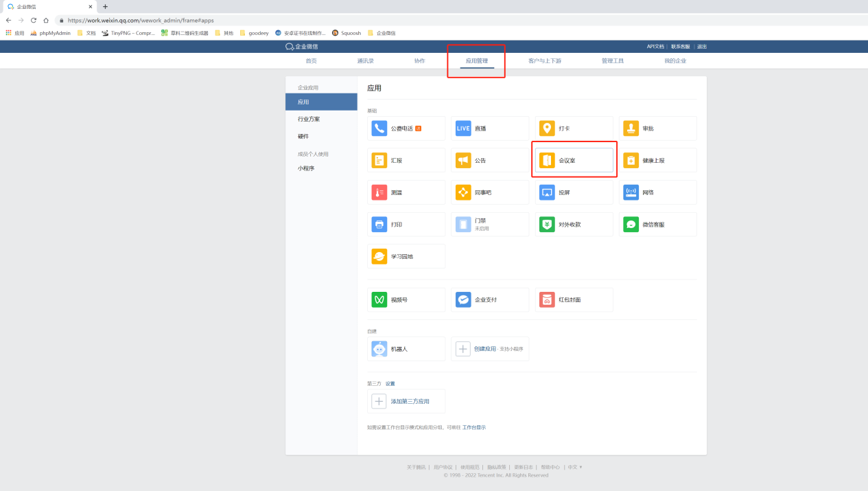Click the plus icon for 添加第三方应用
This screenshot has height=491, width=868.
(379, 401)
